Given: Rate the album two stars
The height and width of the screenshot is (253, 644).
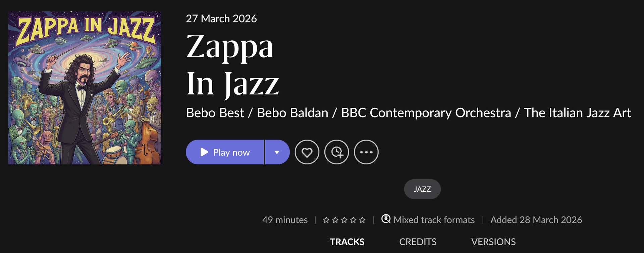Looking at the screenshot, I should [x=335, y=220].
